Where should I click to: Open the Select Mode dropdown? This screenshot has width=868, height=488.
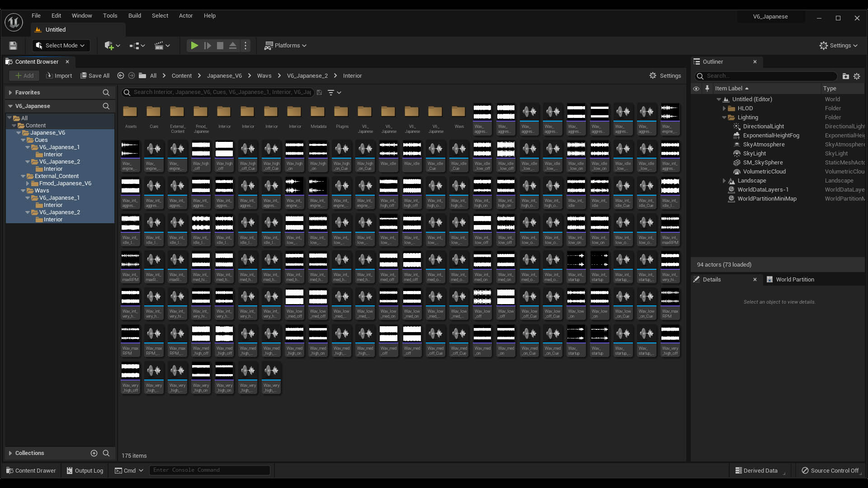[61, 46]
